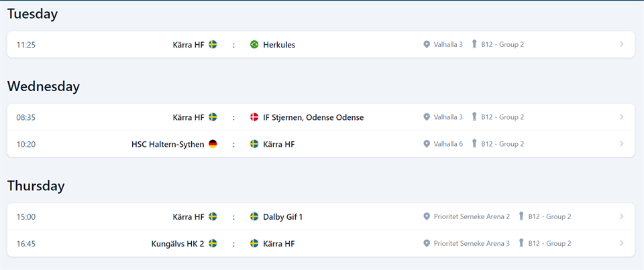This screenshot has width=644, height=270.
Task: Click the Denmark flag beside IF Stjernen
Action: (x=254, y=117)
